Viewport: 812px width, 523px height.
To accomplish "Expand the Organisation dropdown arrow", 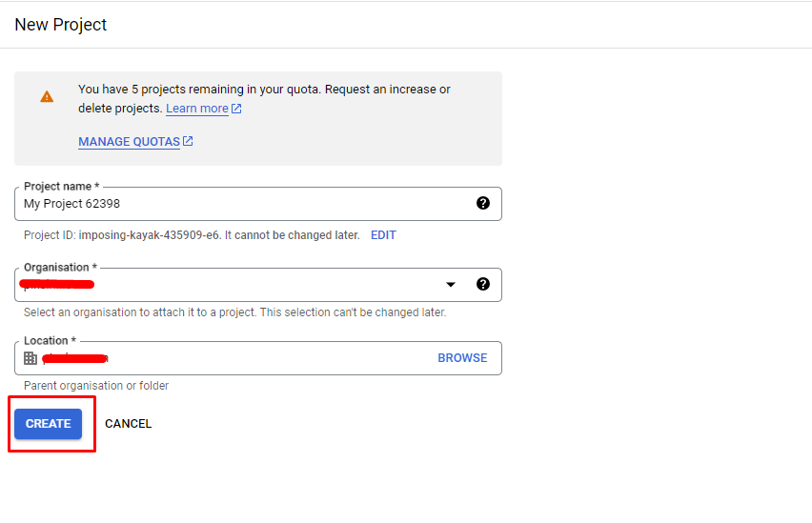I will (x=451, y=285).
